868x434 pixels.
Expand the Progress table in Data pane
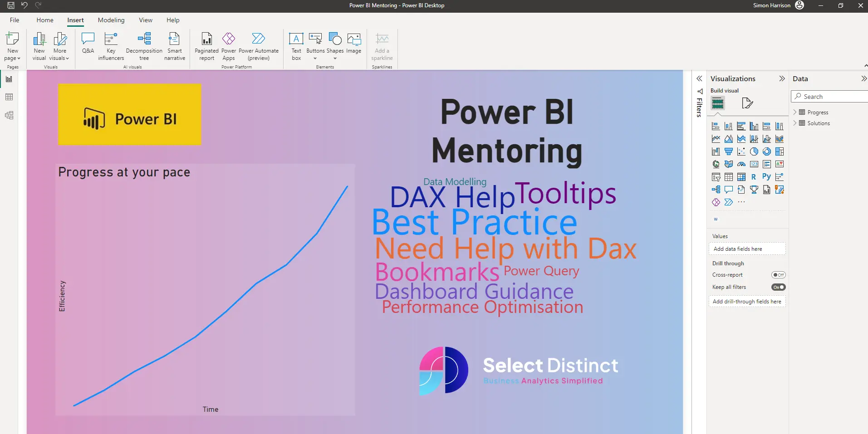pos(795,112)
